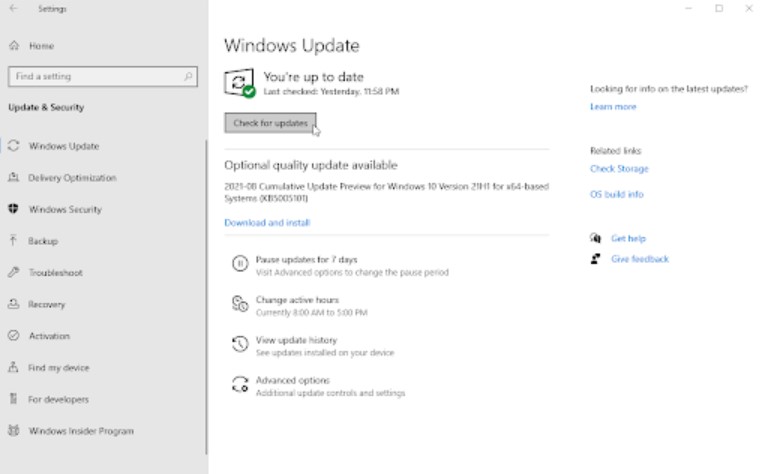Click 'Optional quality update available' heading
Screen dimensions: 762x474
pyautogui.click(x=311, y=165)
